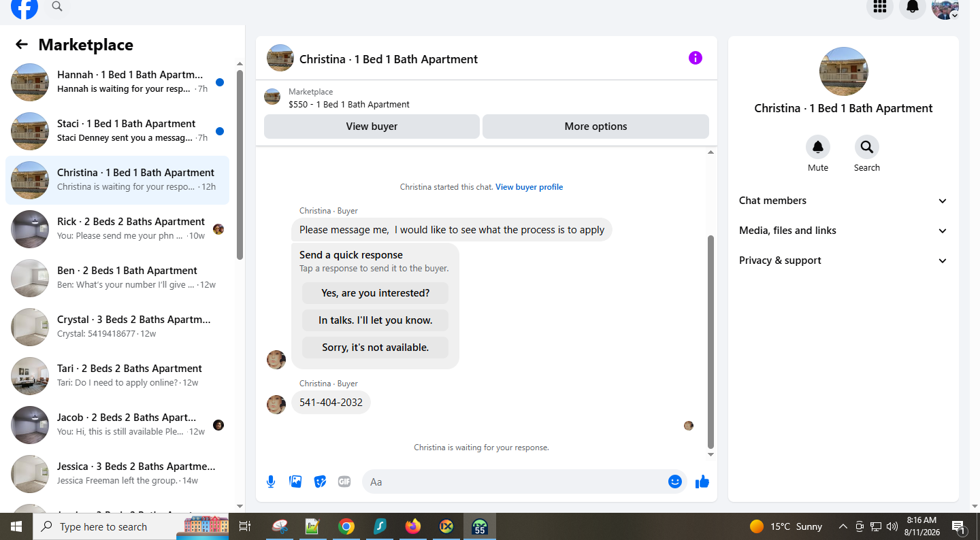Attach a photo using the image icon
This screenshot has width=980, height=540.
pos(295,482)
